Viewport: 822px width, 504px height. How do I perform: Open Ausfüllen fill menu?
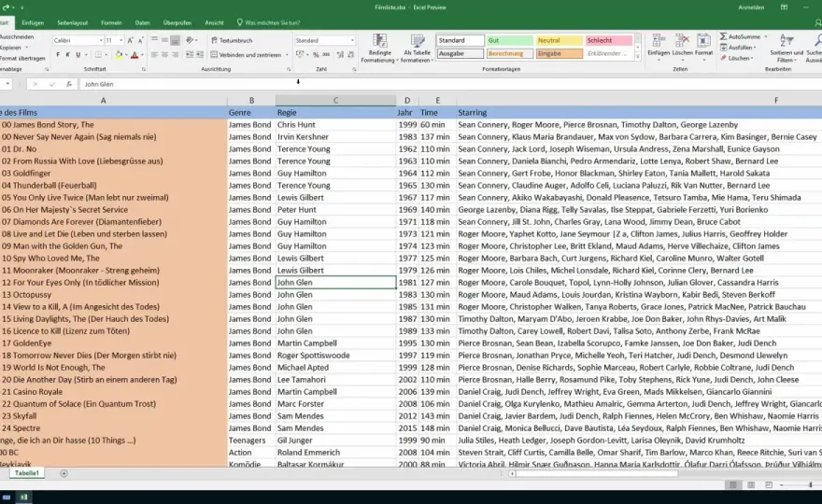(x=738, y=48)
